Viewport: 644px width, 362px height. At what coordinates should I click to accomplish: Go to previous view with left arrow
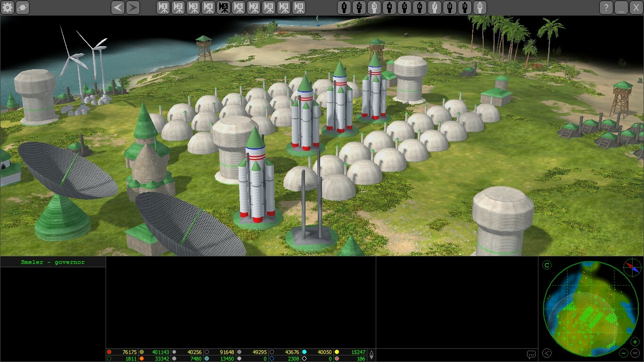coord(118,8)
